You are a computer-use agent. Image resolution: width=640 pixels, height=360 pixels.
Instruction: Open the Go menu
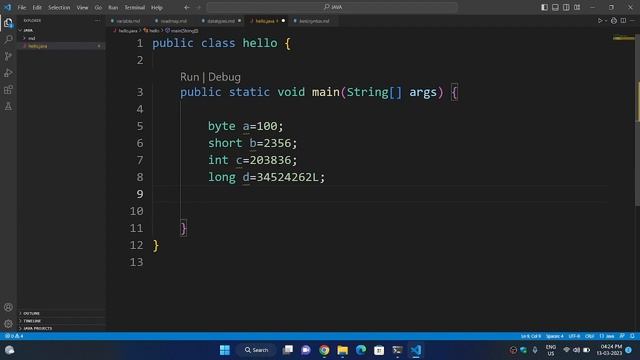point(98,7)
